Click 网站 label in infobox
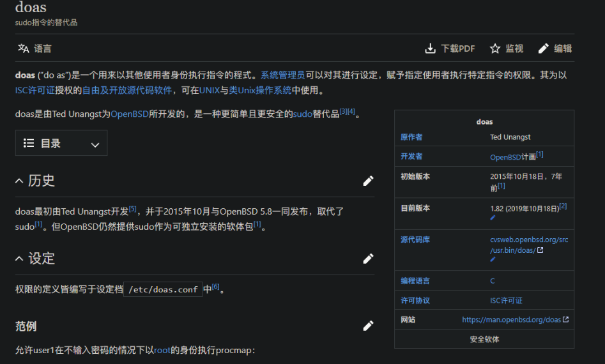Screen dimensions: 605x364 [x=408, y=319]
